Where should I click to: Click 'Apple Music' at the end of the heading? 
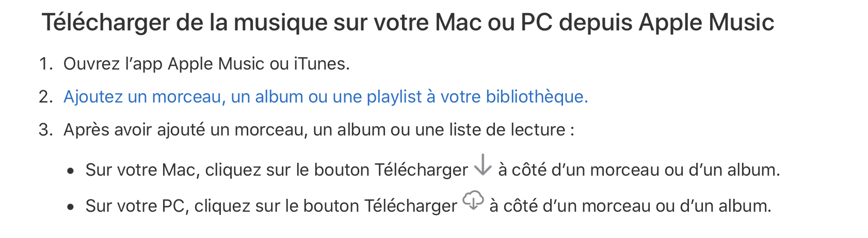click(706, 23)
